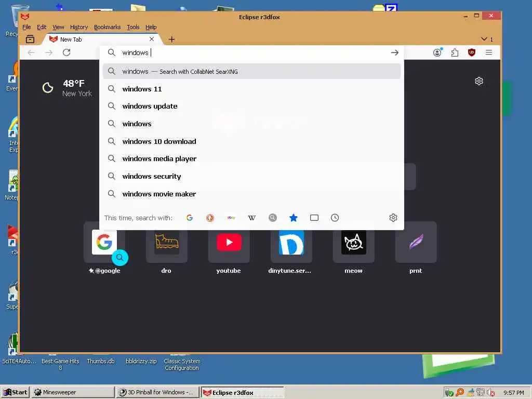532x399 pixels.
Task: Select suggestion 'windows 11'
Action: pyautogui.click(x=251, y=89)
